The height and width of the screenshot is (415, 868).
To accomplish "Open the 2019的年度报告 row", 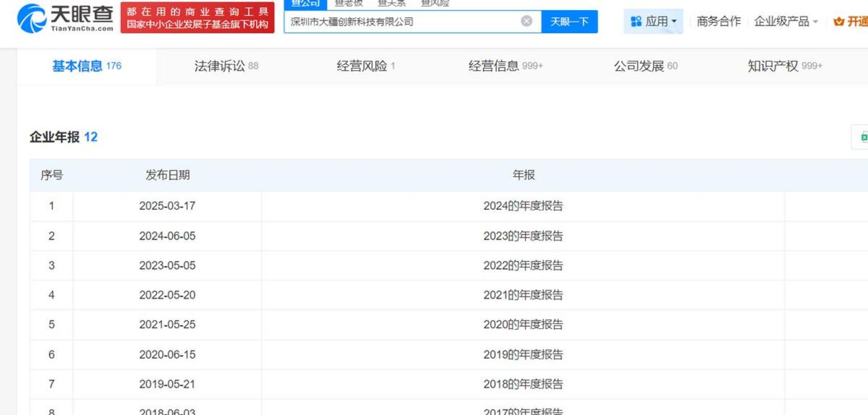I will [523, 355].
